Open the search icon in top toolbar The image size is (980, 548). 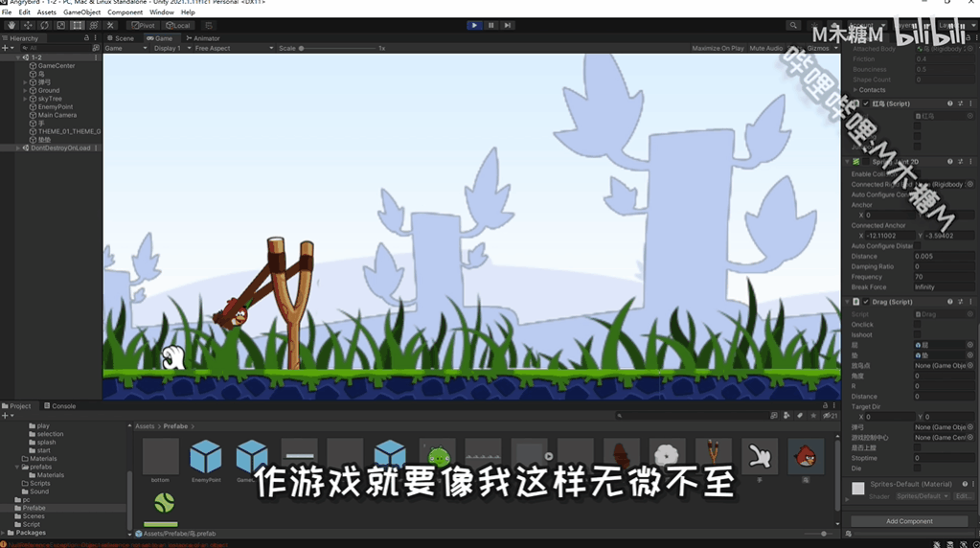pos(793,26)
